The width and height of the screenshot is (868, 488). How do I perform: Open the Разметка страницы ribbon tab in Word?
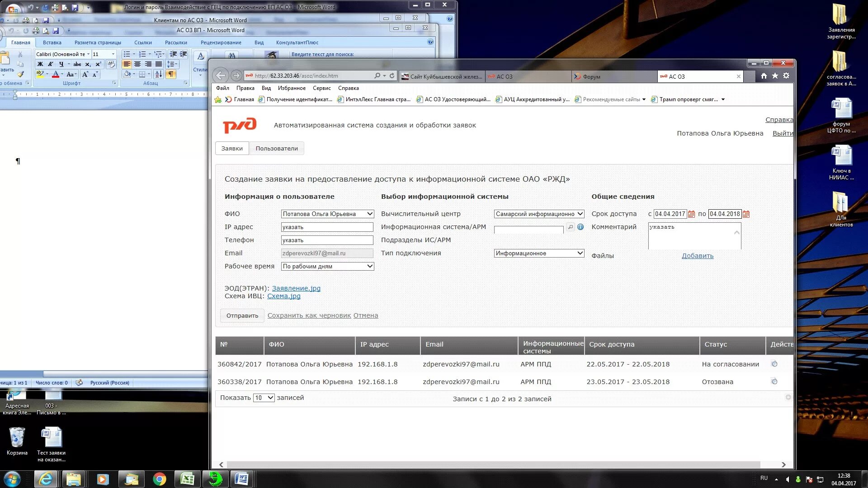point(98,42)
